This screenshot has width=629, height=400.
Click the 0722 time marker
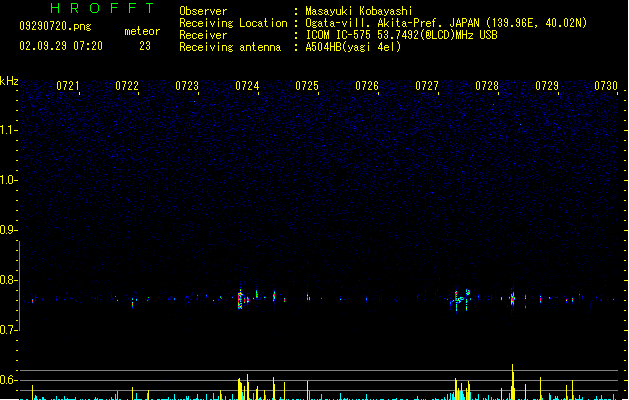(127, 86)
